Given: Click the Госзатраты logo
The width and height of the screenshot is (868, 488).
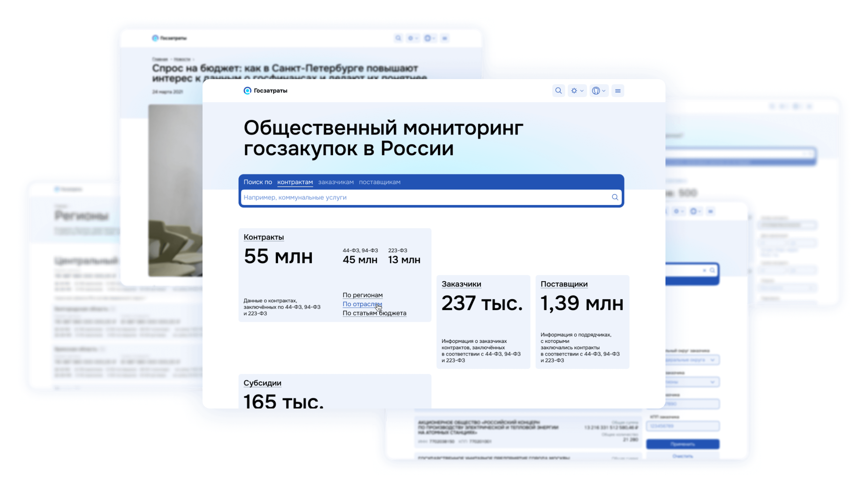Looking at the screenshot, I should pyautogui.click(x=266, y=91).
